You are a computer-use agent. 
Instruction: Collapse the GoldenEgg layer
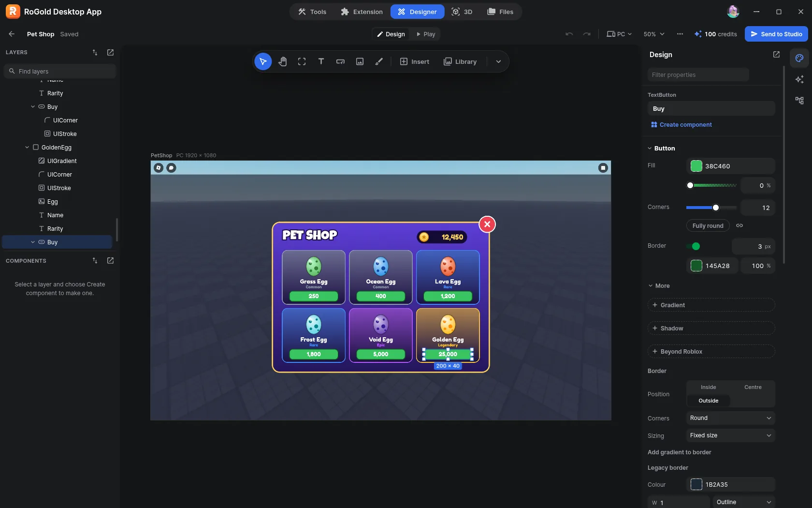pos(27,148)
